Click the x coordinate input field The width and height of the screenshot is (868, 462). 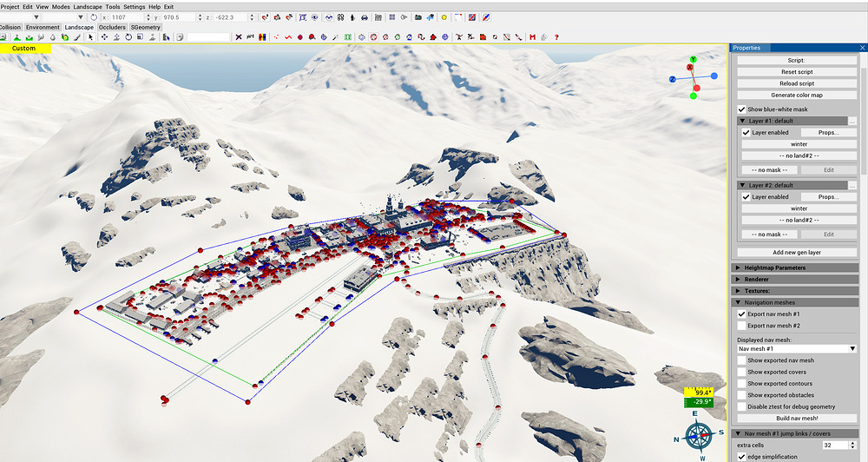[128, 17]
